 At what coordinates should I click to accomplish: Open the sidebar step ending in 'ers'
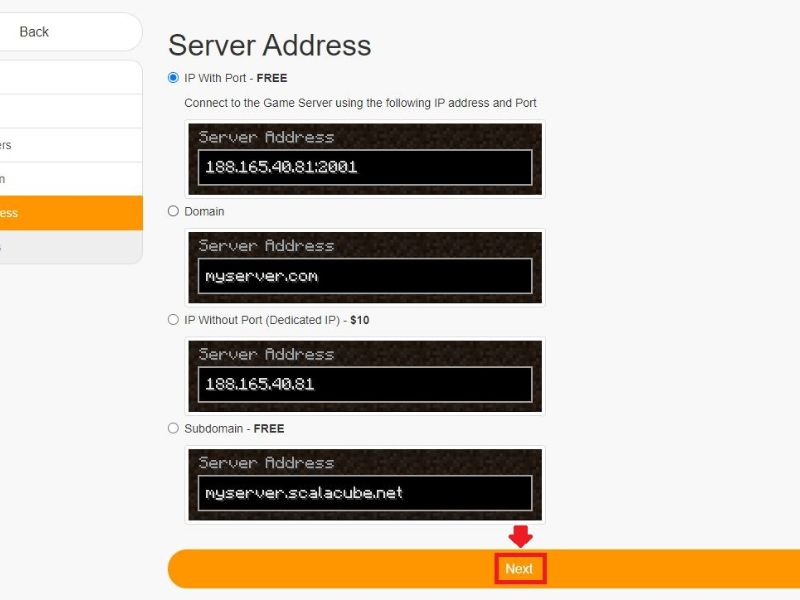71,145
